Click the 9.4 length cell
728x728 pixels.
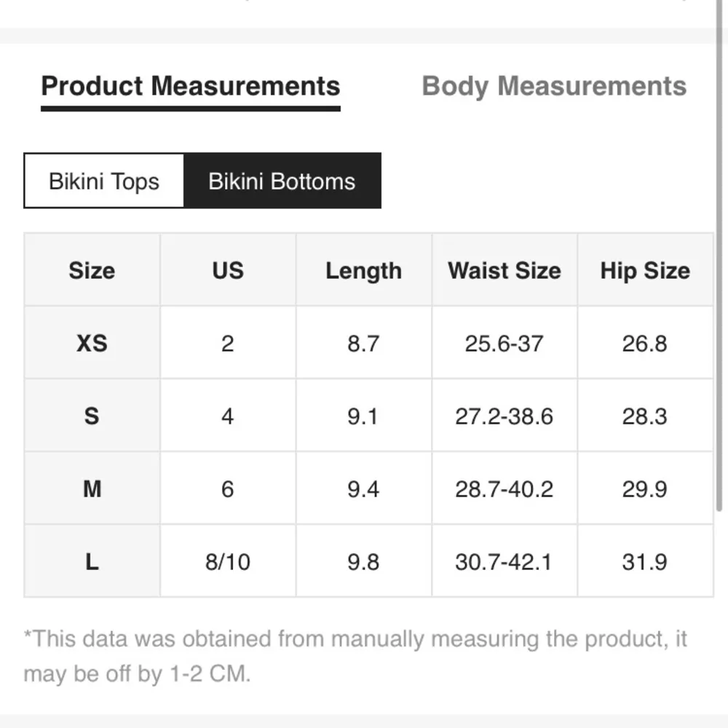pos(363,488)
